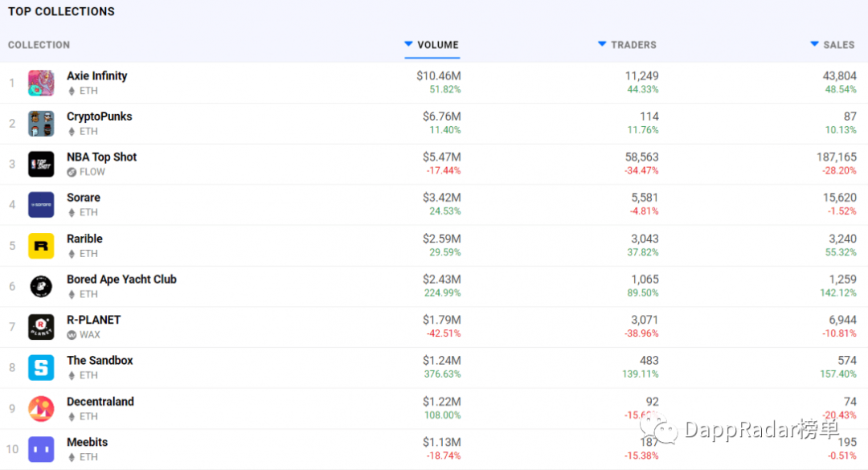Click the COLLECTION column header

click(x=39, y=45)
